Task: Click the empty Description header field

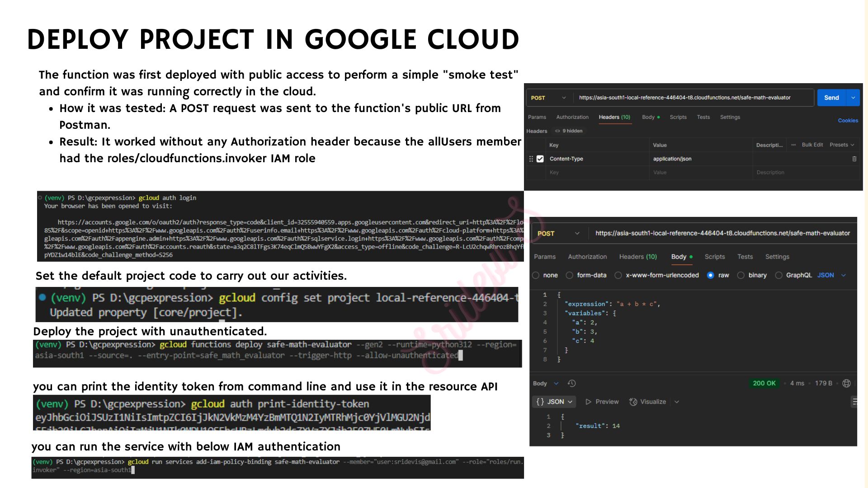Action: 806,173
